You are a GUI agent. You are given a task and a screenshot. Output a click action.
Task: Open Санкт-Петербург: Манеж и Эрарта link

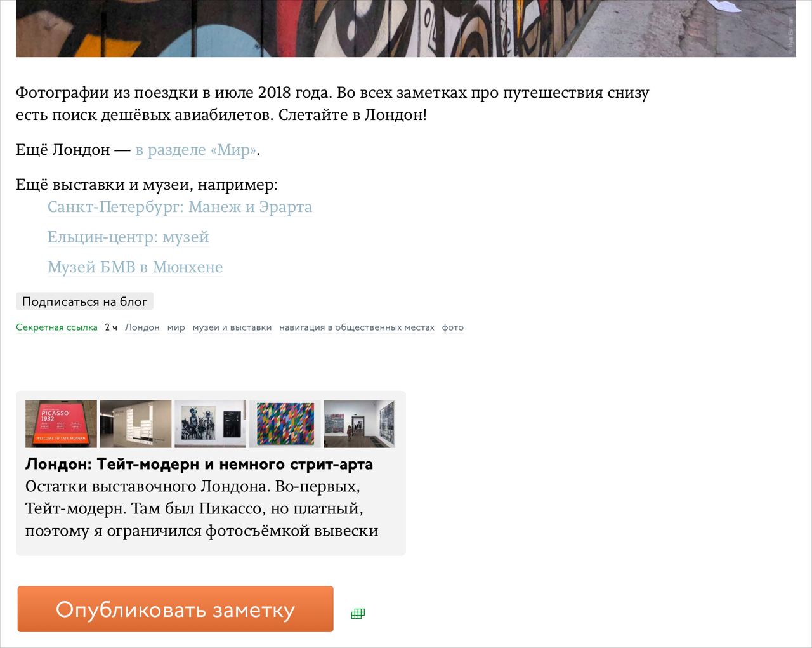(x=180, y=208)
